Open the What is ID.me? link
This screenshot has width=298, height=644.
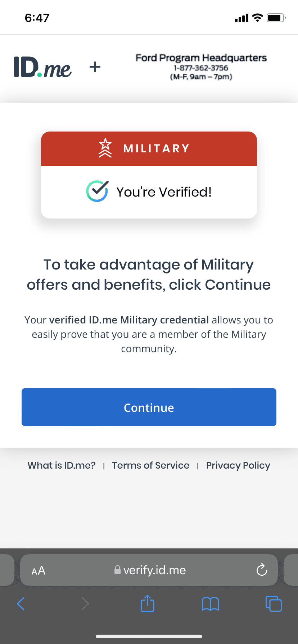point(62,465)
